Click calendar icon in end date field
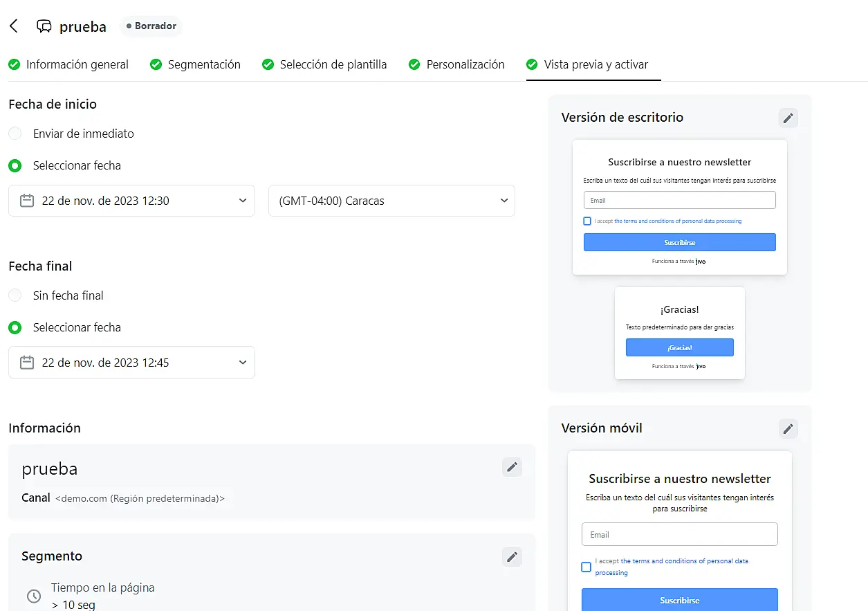868x611 pixels. [x=27, y=363]
